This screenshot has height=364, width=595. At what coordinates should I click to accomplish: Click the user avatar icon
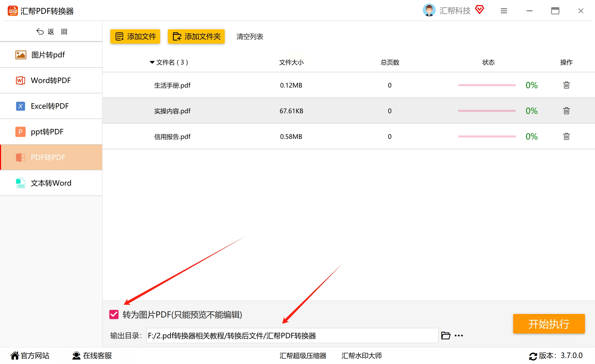click(x=429, y=10)
